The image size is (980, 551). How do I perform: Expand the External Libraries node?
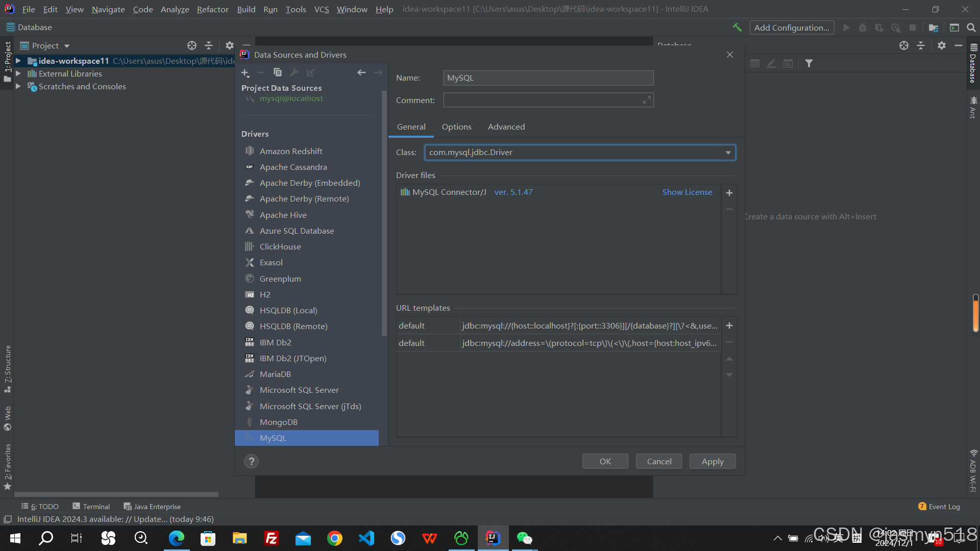click(x=18, y=73)
